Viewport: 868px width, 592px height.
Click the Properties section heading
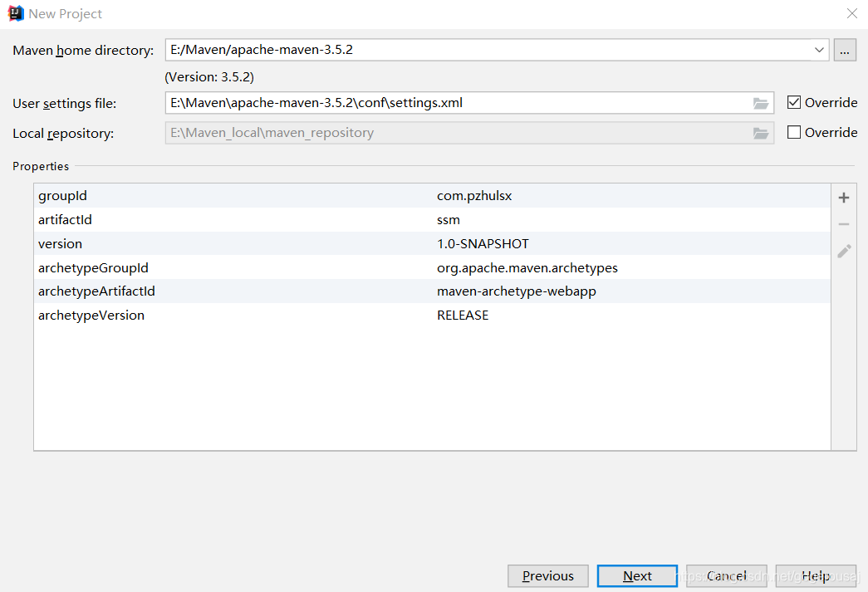[x=41, y=166]
